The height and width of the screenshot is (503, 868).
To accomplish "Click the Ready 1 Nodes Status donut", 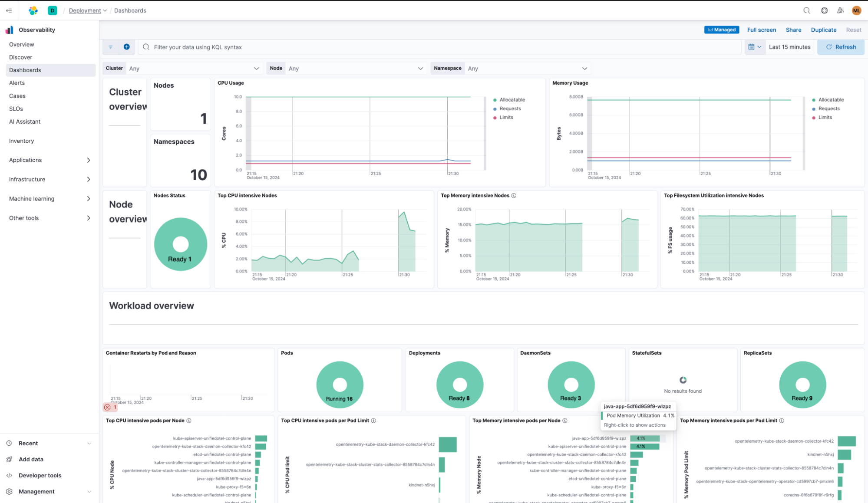I will point(181,244).
